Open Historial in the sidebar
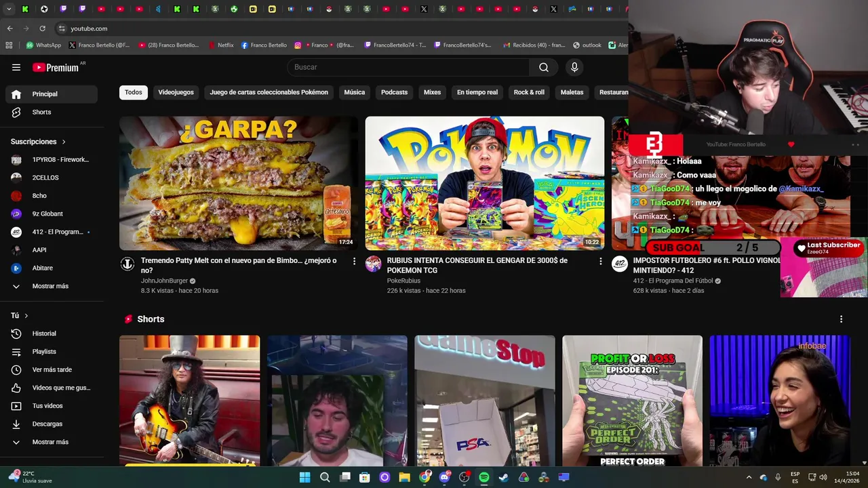The height and width of the screenshot is (488, 868). click(x=52, y=333)
